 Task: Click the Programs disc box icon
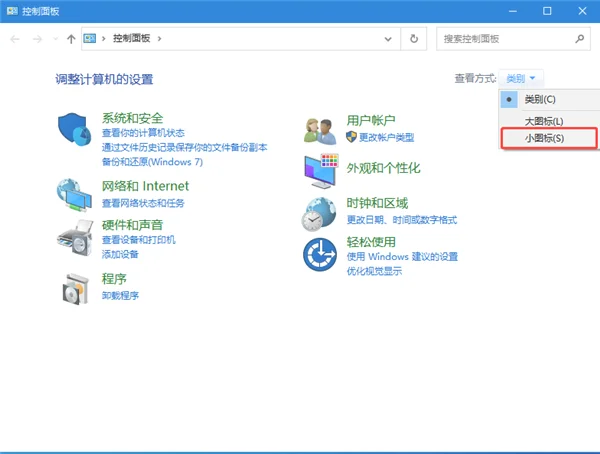click(x=75, y=288)
